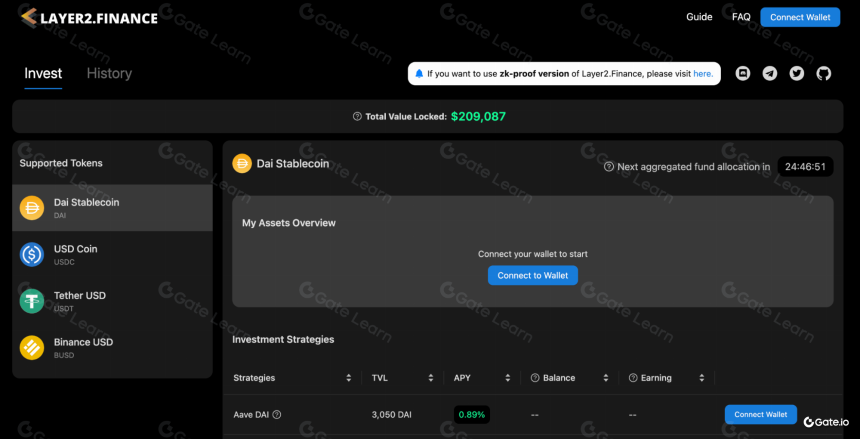Click the Earning column help icon
This screenshot has height=439, width=860.
[633, 378]
